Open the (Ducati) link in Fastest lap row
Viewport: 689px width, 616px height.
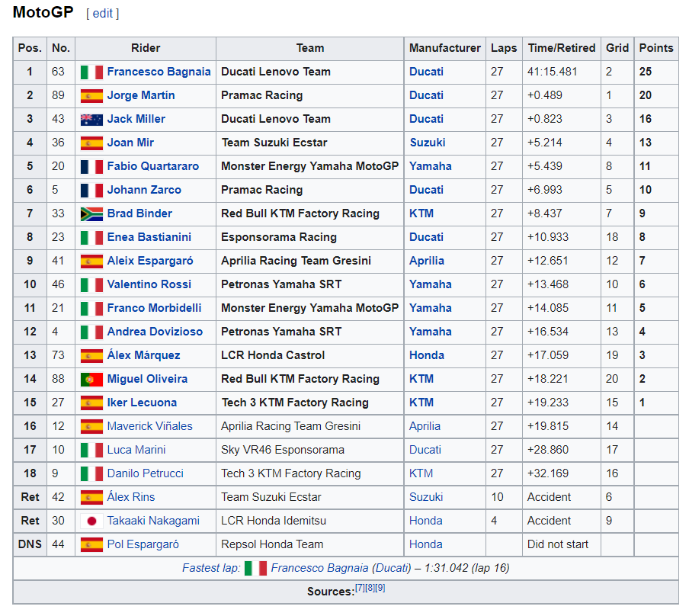tap(392, 568)
